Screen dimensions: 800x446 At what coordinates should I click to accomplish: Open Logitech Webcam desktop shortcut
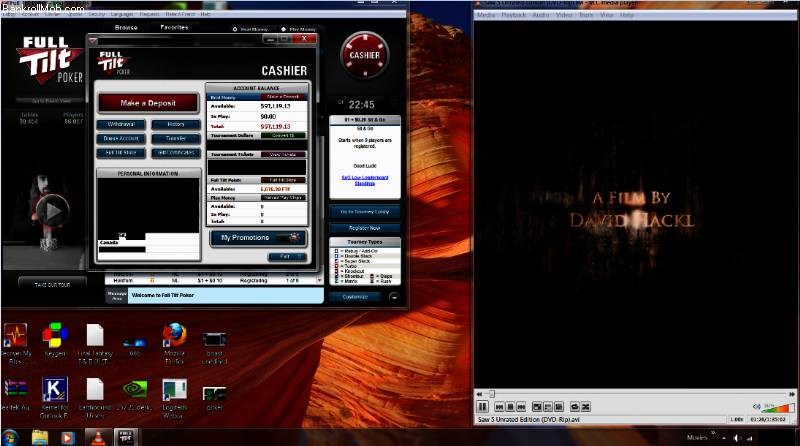pyautogui.click(x=174, y=398)
